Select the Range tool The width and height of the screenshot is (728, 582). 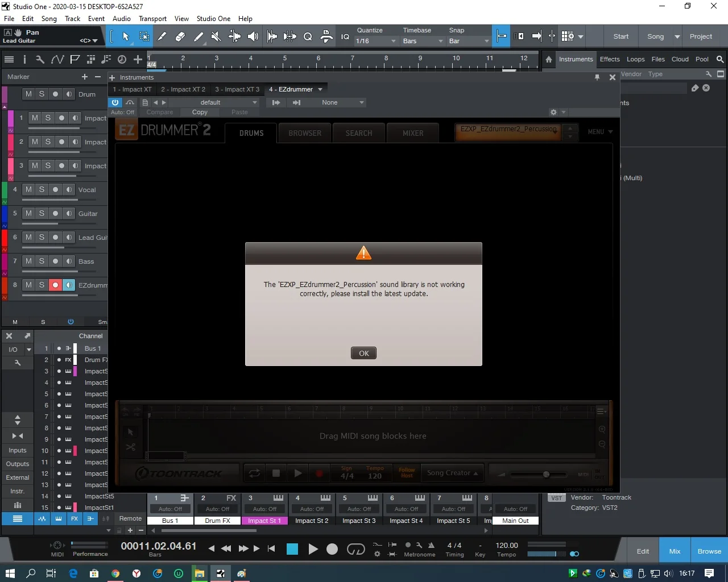(144, 36)
